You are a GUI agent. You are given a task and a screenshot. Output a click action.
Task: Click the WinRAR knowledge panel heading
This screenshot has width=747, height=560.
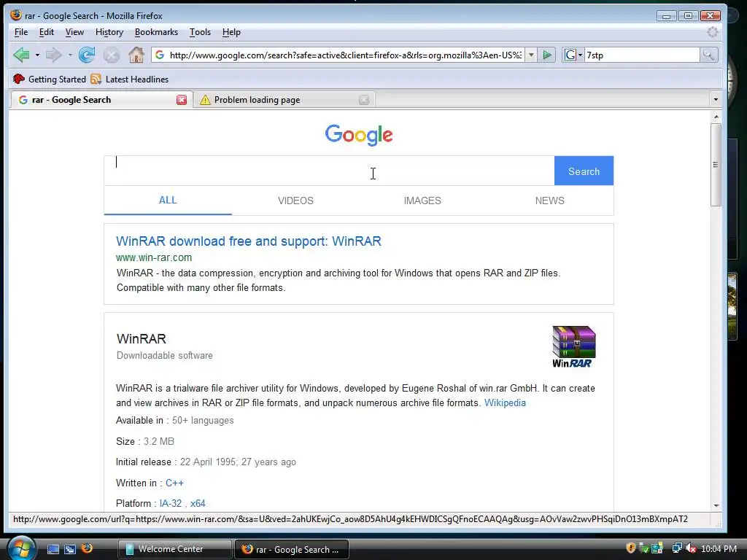pyautogui.click(x=142, y=339)
